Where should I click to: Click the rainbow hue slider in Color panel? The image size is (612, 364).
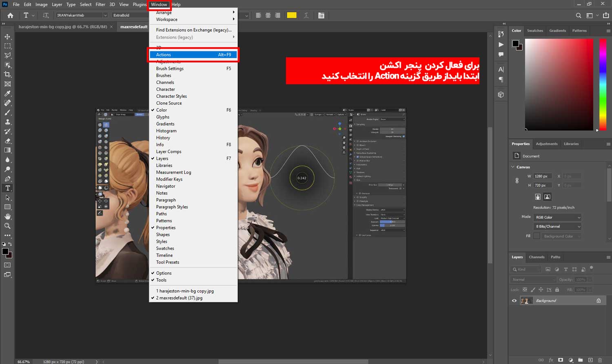click(603, 84)
